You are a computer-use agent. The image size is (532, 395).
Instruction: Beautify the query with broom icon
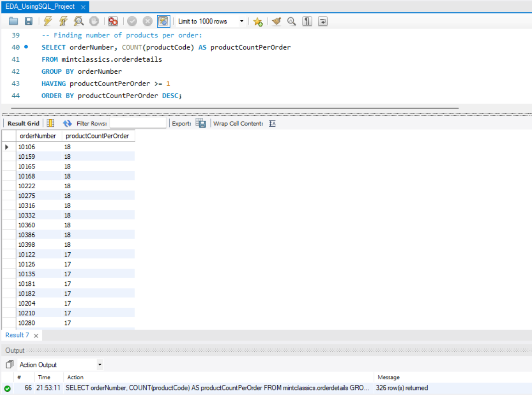[276, 21]
